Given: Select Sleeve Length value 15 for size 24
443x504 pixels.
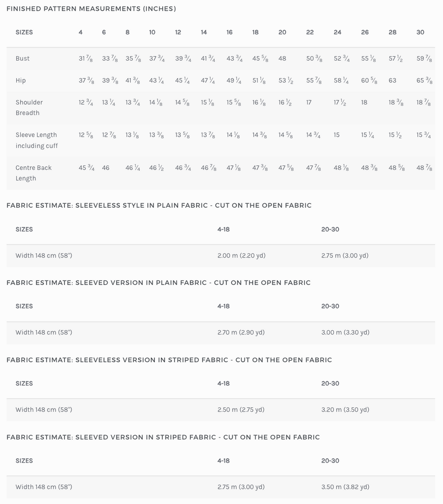Looking at the screenshot, I should [336, 135].
